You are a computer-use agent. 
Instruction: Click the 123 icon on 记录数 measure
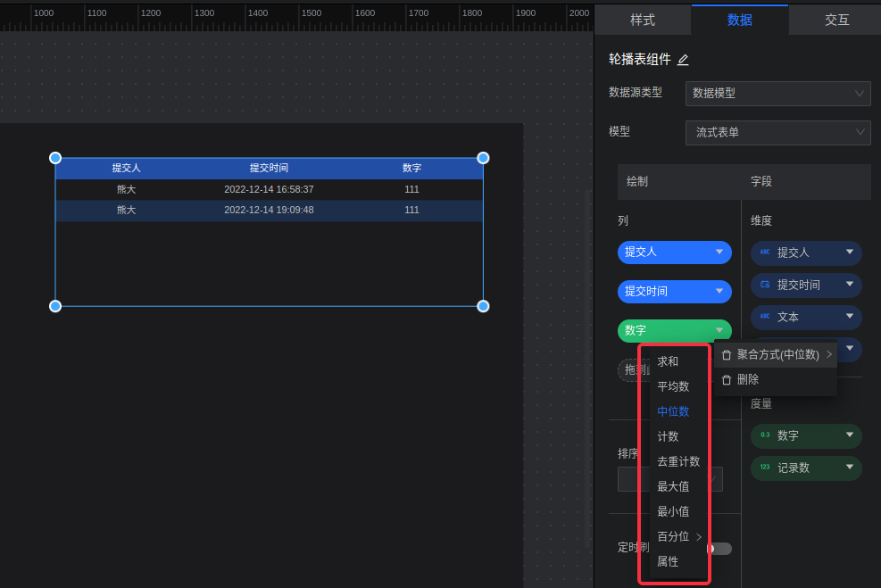click(x=764, y=468)
